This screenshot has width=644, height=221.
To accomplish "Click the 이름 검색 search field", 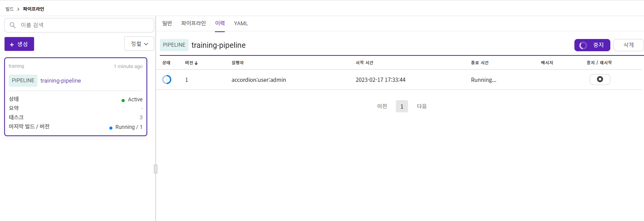I will [x=79, y=25].
